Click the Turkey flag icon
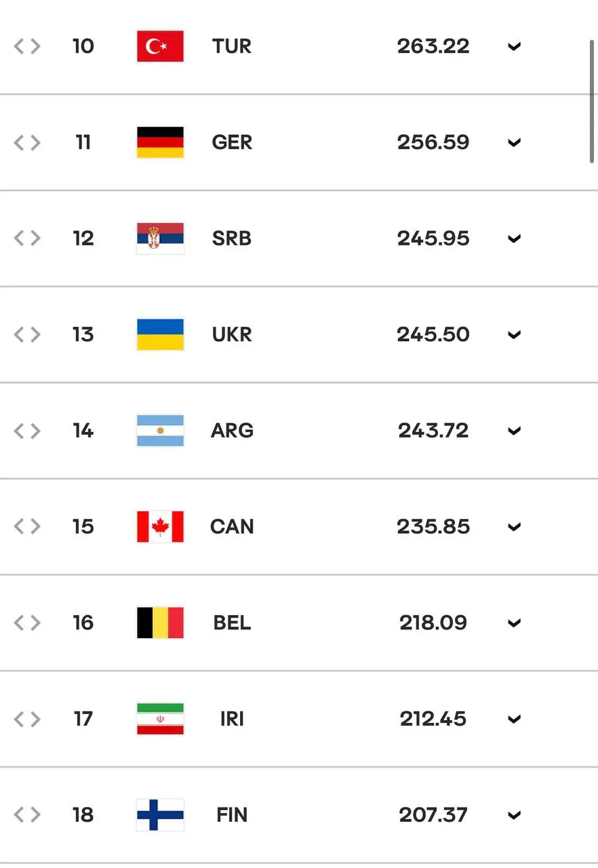The height and width of the screenshot is (868, 598). (160, 46)
